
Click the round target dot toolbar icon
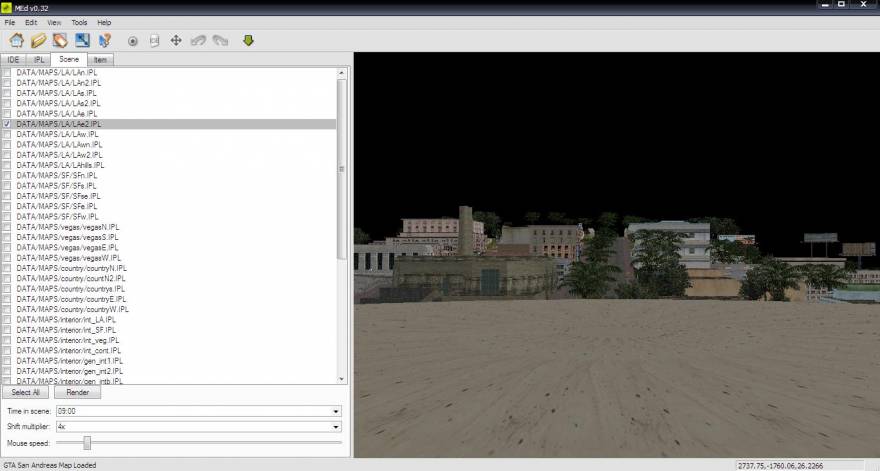point(132,41)
